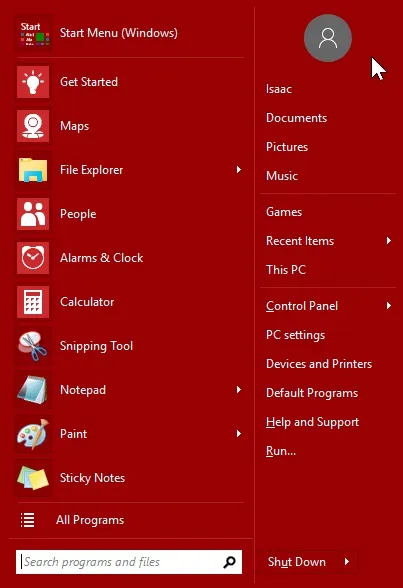Launch the Calculator app icon
403x588 pixels.
[x=33, y=302]
